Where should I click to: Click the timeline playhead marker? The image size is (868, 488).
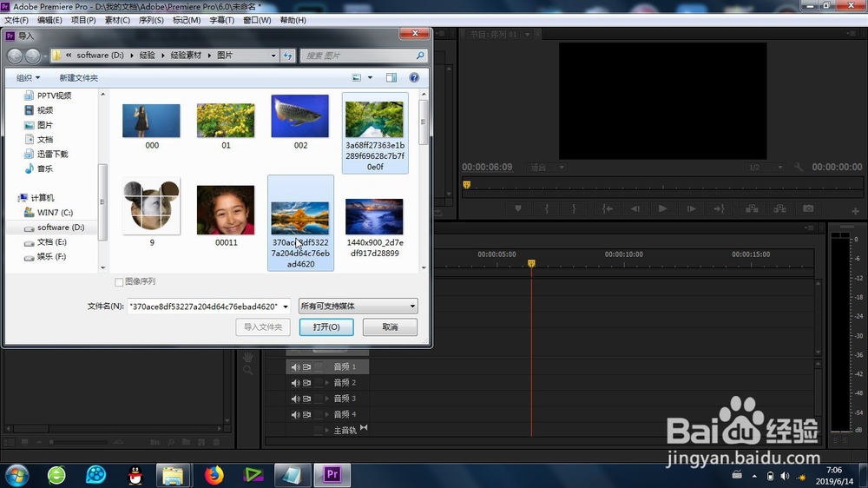point(531,263)
